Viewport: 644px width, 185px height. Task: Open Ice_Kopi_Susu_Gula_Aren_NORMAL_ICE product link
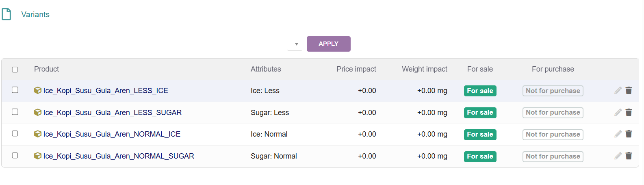coord(112,134)
